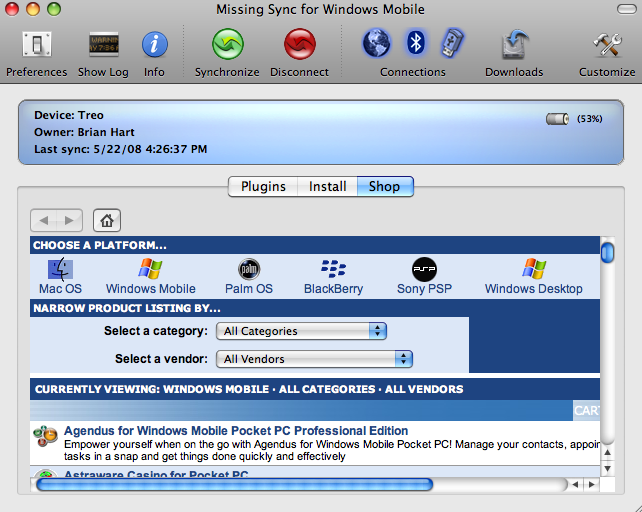Select the Bluetooth connection icon
The image size is (642, 512).
coord(414,43)
